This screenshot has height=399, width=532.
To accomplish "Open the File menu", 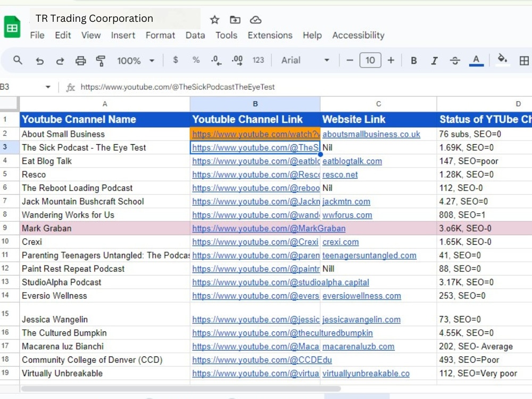I will (37, 35).
